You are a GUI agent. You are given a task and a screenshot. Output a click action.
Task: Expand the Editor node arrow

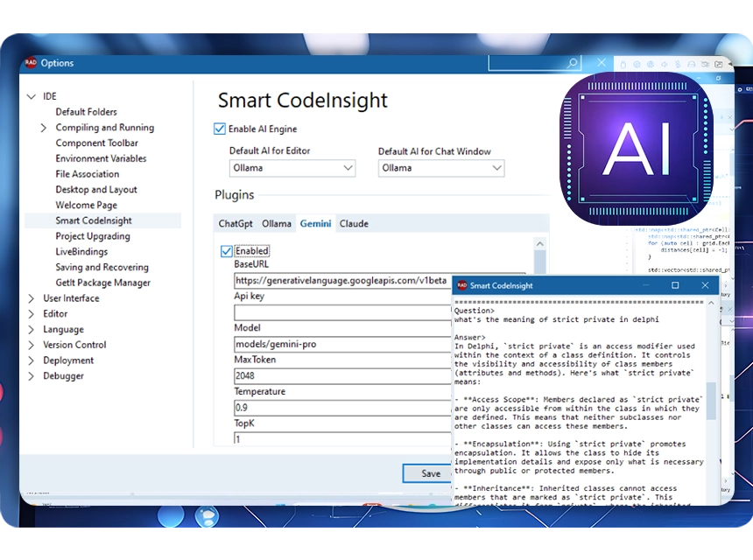point(32,314)
